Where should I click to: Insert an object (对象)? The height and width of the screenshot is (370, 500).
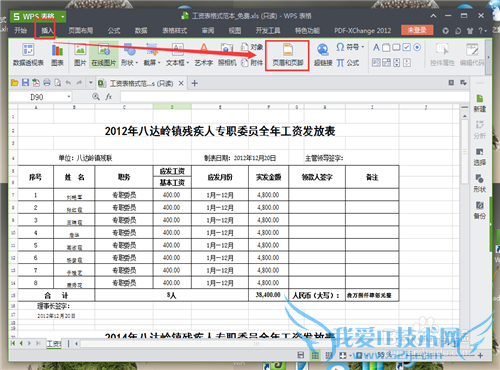pyautogui.click(x=252, y=47)
